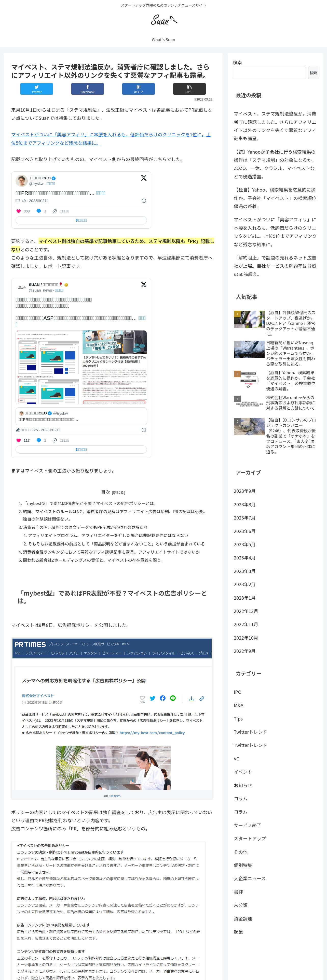Open popular article 1 thumbnail about 夜逃げ

[x=249, y=319]
